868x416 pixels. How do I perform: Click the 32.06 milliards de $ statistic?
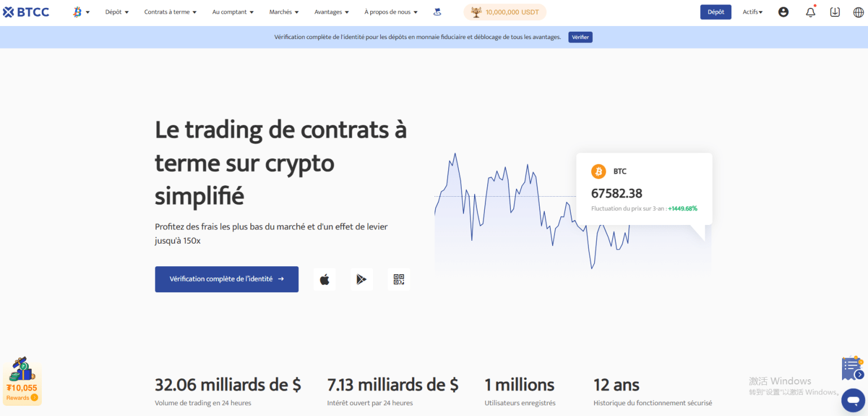(x=228, y=385)
